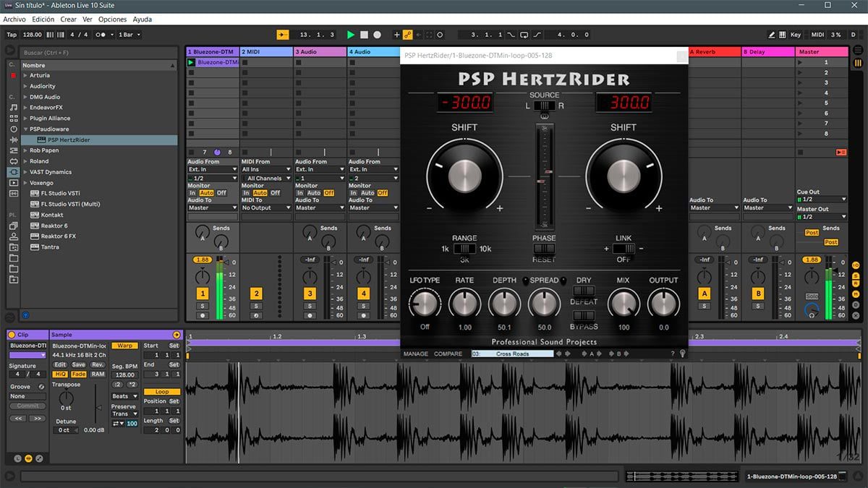
Task: Expand Rob Papen folder in browser
Action: 26,150
